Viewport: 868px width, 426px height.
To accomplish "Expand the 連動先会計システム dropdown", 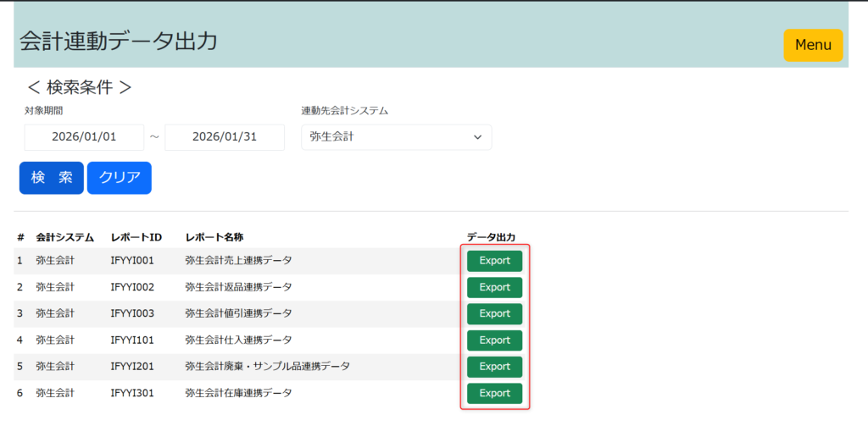I will tap(396, 137).
